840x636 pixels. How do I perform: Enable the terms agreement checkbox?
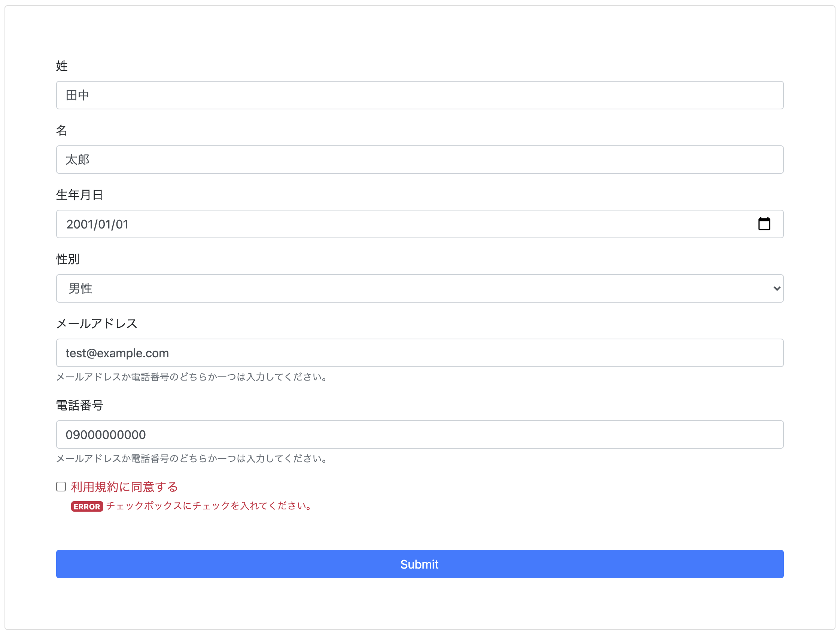[x=61, y=486]
